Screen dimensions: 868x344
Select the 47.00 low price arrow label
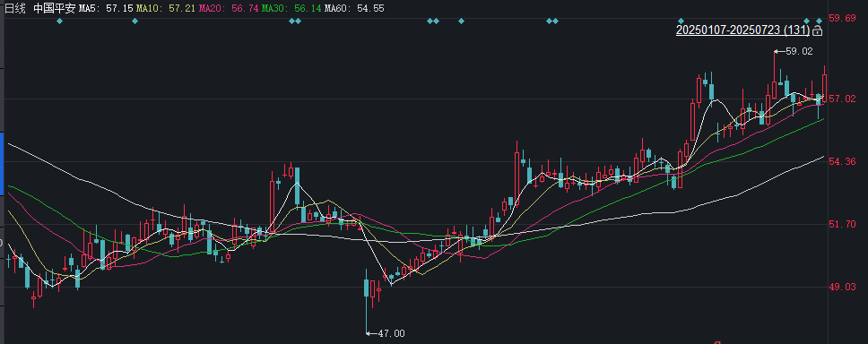tap(386, 333)
